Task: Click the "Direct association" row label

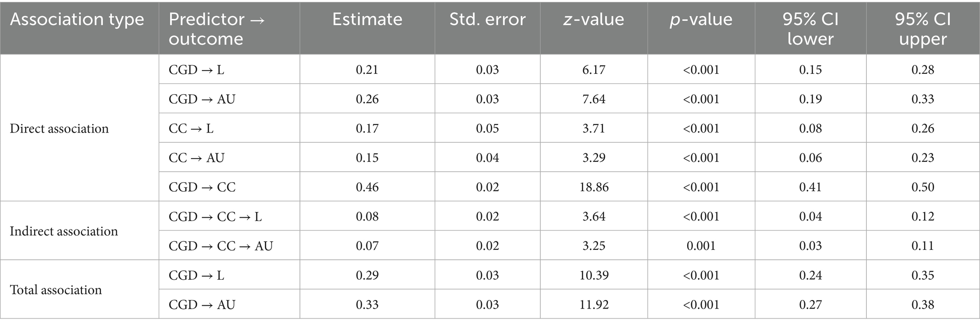Action: 59,129
